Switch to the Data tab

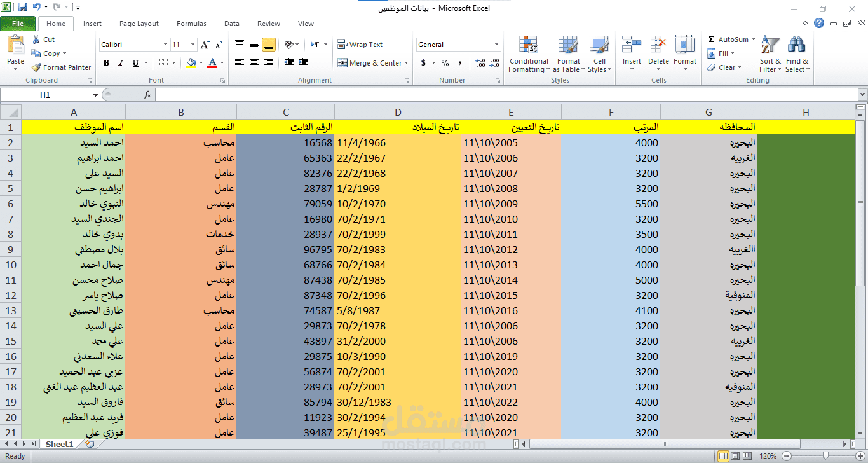click(232, 24)
